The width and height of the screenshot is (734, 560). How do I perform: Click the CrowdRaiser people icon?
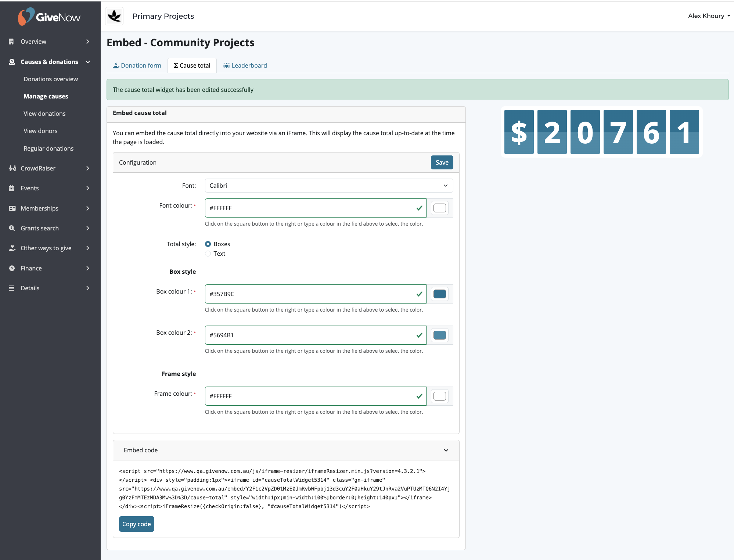pos(12,168)
